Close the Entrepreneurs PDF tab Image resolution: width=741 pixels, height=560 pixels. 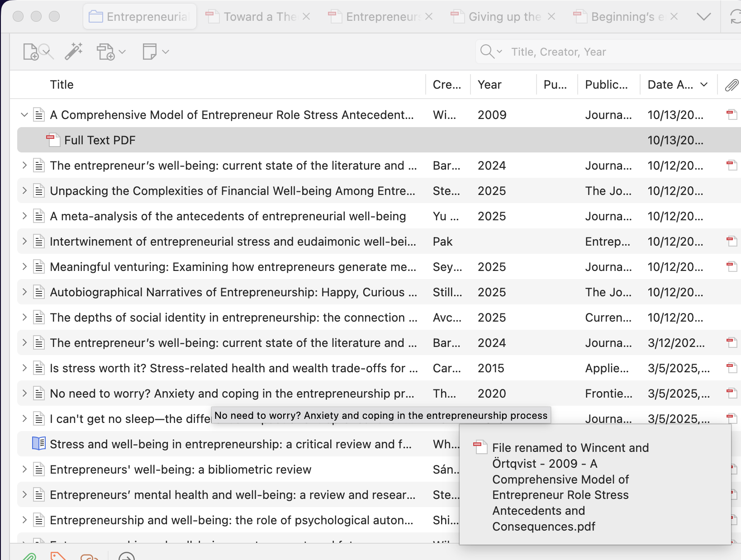pyautogui.click(x=429, y=17)
